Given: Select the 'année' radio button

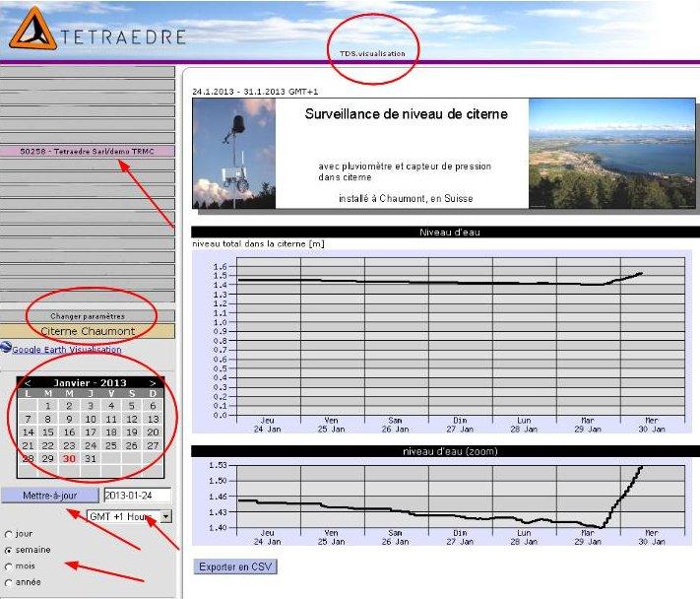Looking at the screenshot, I should coord(10,582).
